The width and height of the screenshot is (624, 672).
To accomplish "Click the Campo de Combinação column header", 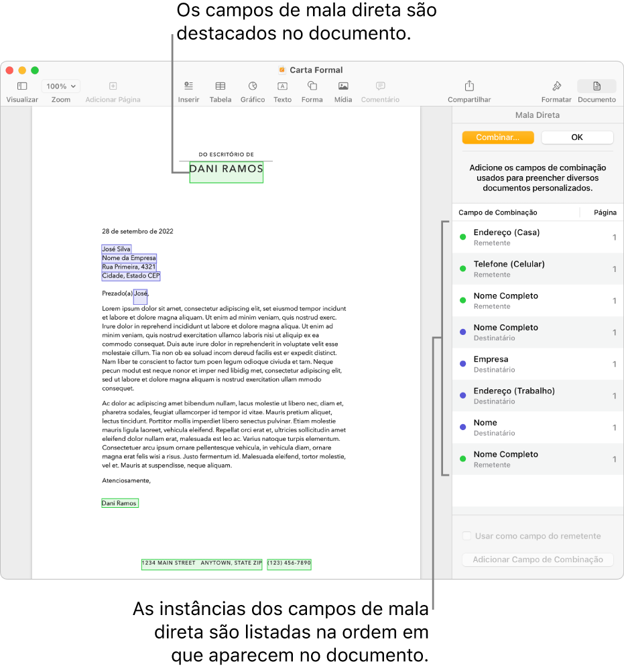I will tap(497, 212).
